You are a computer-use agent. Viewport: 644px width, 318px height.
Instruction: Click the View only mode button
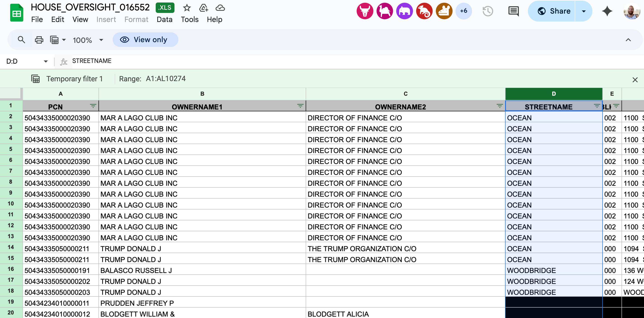click(x=145, y=40)
